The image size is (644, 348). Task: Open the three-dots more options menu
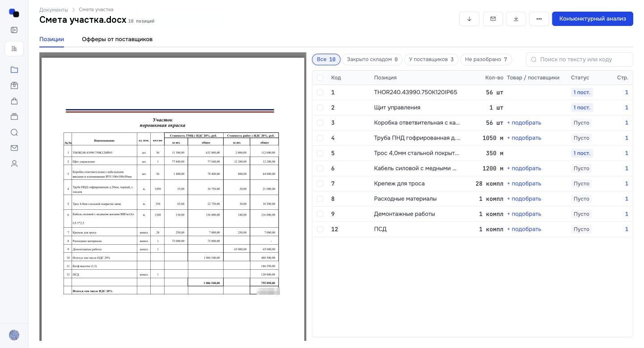pos(539,19)
